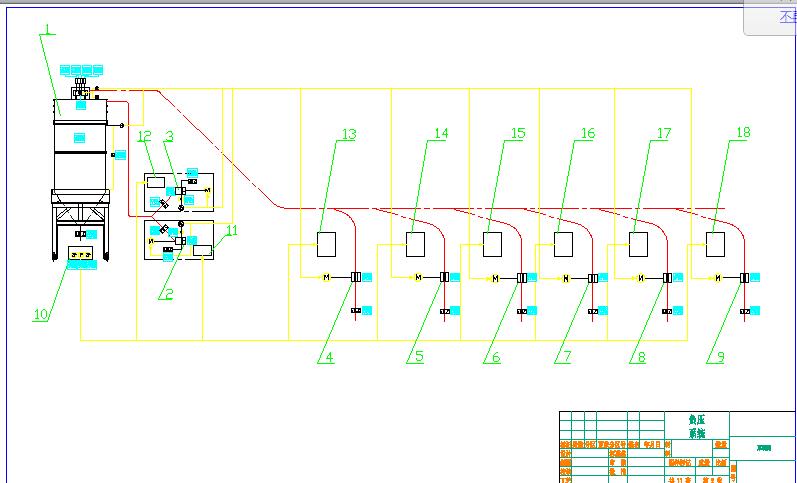This screenshot has height=483, width=797.
Task: Click the green callout number 15
Action: (518, 133)
